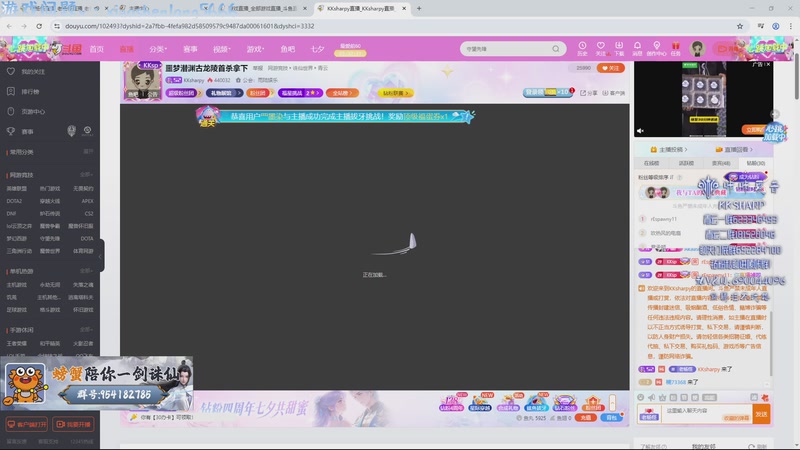The height and width of the screenshot is (450, 800).
Task: Open CS2 category in sidebar
Action: pyautogui.click(x=89, y=213)
